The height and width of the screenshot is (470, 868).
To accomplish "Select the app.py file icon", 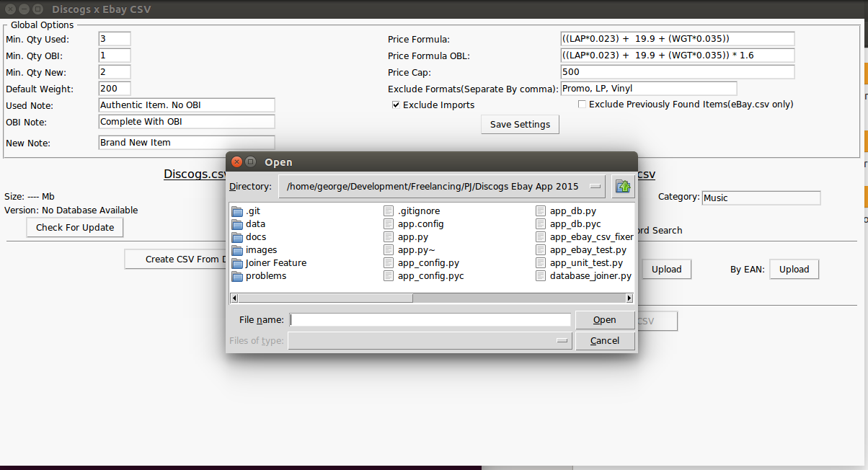I will [389, 237].
